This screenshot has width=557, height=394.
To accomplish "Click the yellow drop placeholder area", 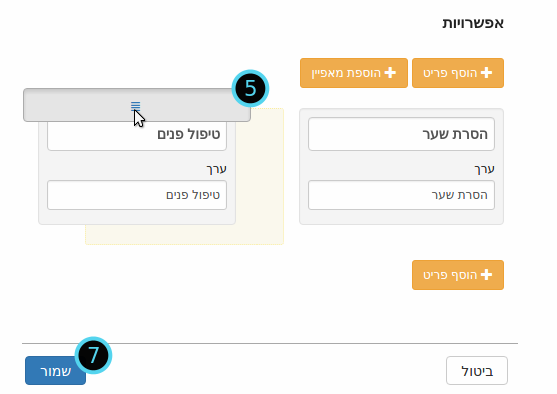I will pyautogui.click(x=259, y=178).
